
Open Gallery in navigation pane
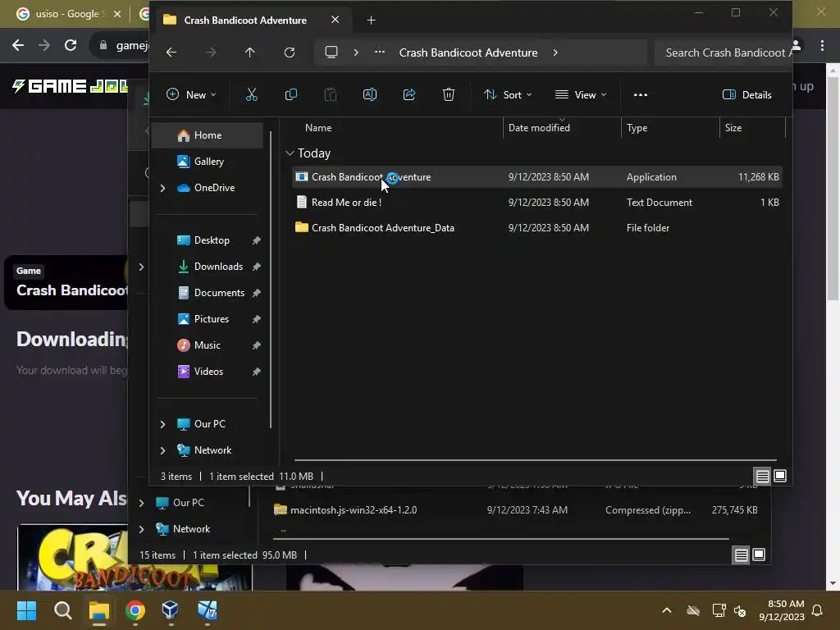pos(208,162)
